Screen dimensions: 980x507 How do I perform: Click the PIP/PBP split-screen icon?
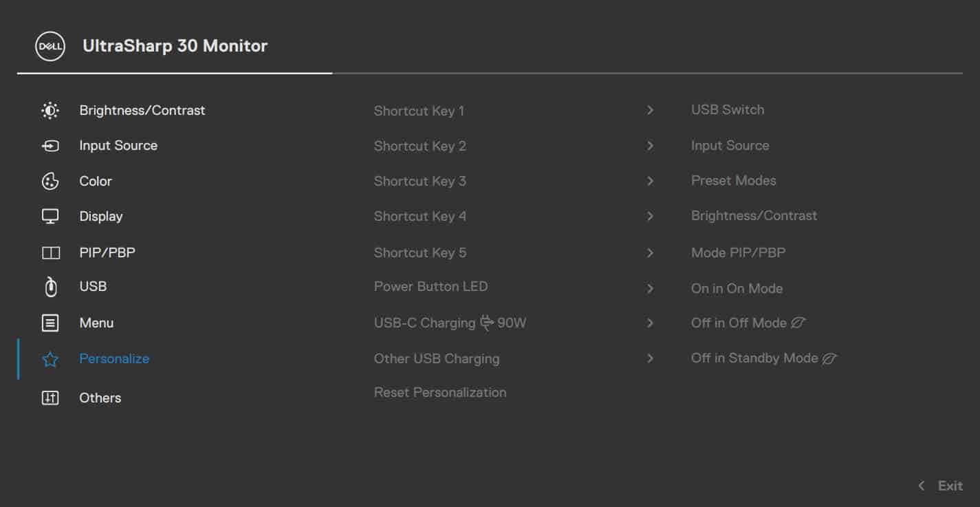[x=50, y=252]
